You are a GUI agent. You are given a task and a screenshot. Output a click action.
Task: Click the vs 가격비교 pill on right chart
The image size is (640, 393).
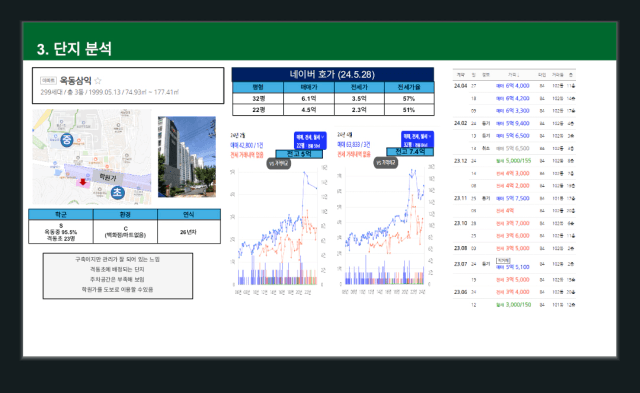click(386, 163)
